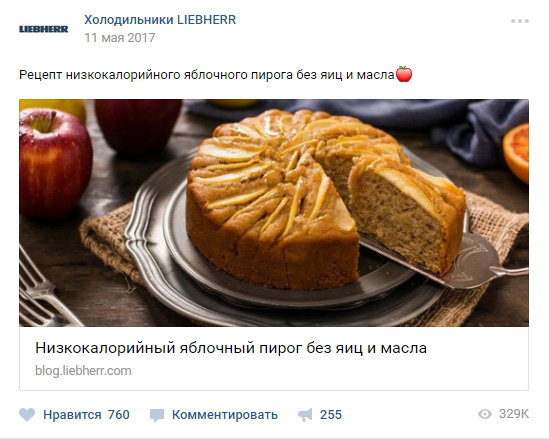Viewport: 549px width, 439px height.
Task: Click the Нравится label
Action: 72,415
